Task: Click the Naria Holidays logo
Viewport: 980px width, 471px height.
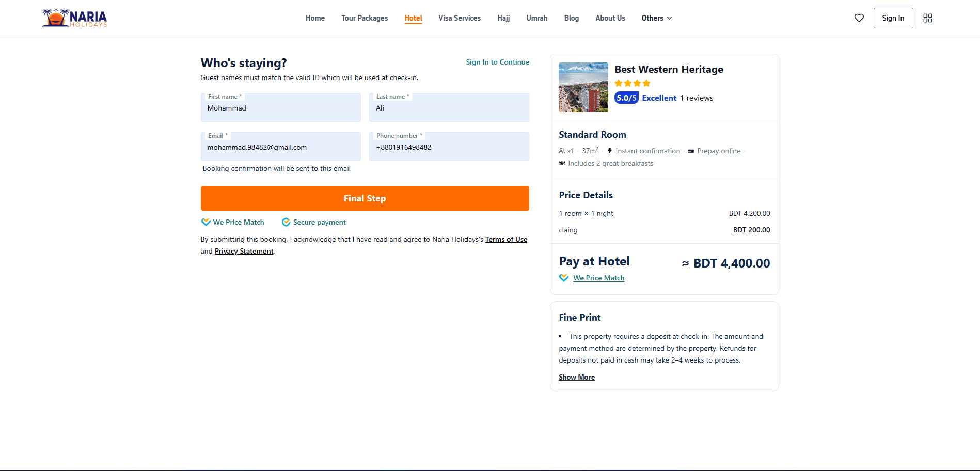Action: [x=75, y=18]
